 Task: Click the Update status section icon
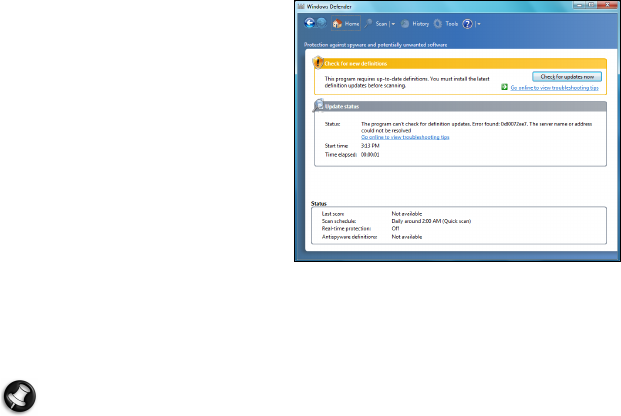(x=318, y=105)
